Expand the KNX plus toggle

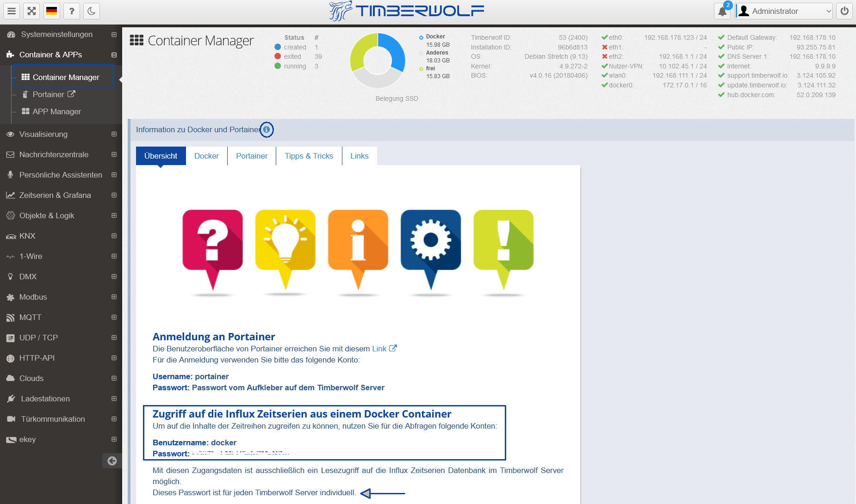(114, 236)
